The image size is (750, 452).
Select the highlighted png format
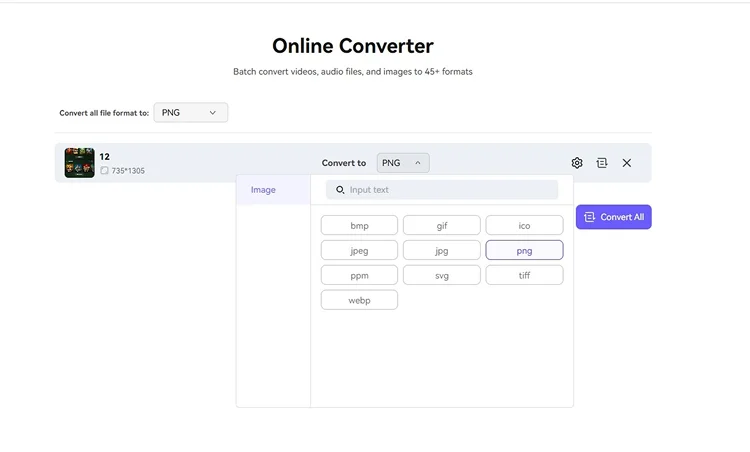[524, 251]
